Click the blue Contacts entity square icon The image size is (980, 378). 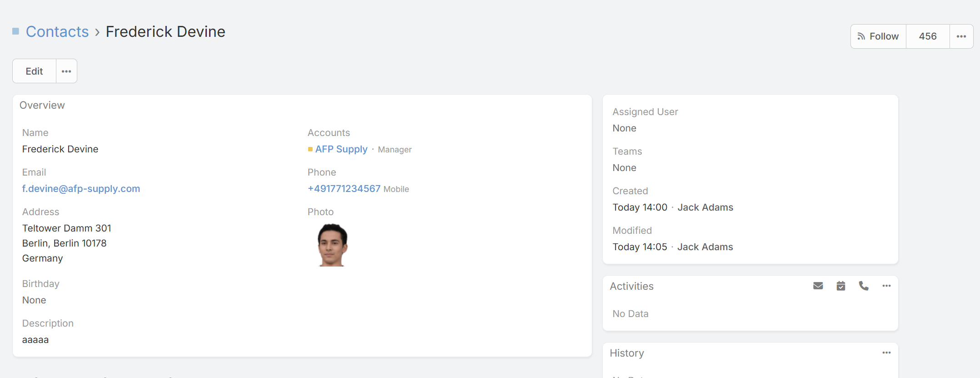pyautogui.click(x=16, y=31)
